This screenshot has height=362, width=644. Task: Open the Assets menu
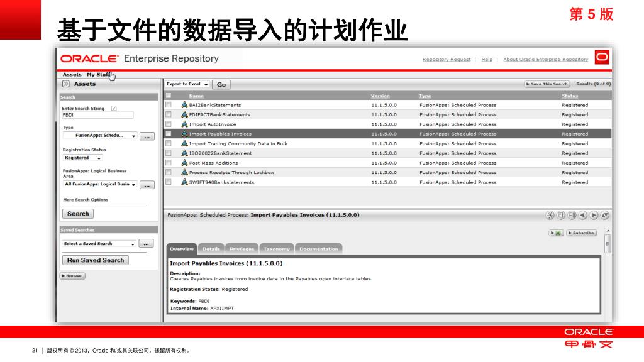click(72, 75)
